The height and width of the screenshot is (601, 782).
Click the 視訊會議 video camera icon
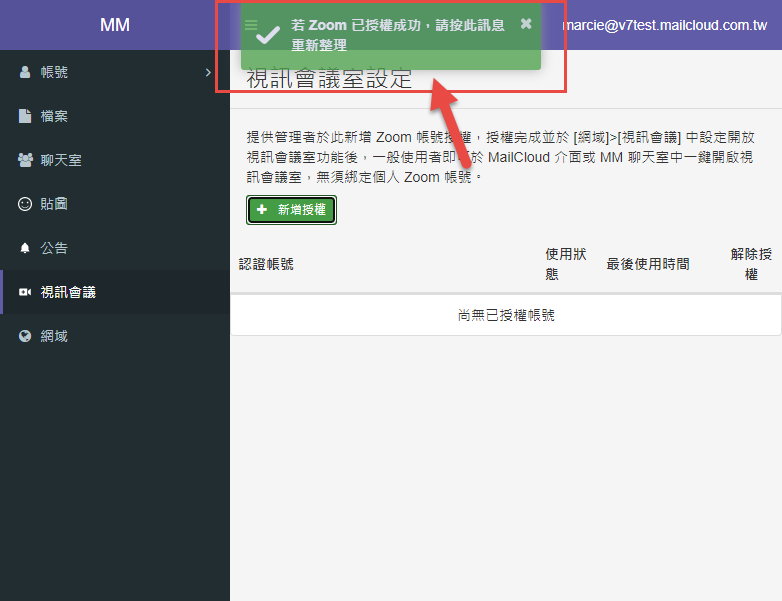(x=25, y=292)
